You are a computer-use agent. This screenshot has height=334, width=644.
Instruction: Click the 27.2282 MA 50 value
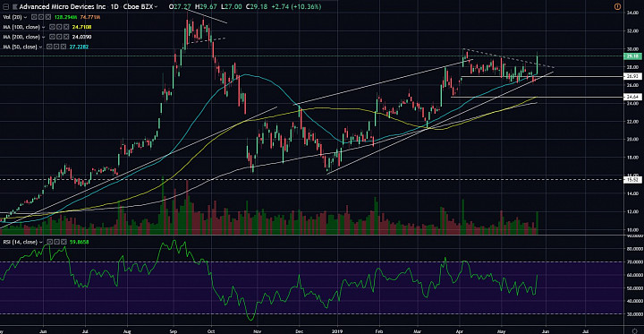point(80,47)
